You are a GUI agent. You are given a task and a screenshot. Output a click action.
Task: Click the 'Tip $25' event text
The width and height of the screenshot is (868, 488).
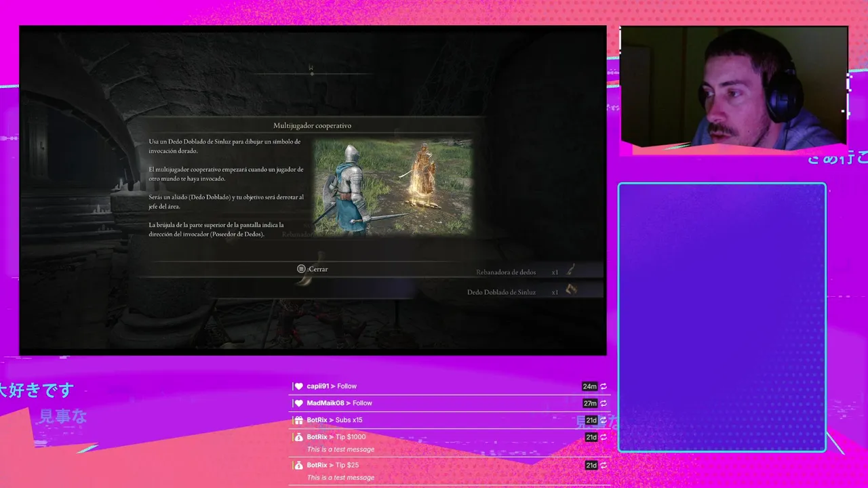point(347,465)
